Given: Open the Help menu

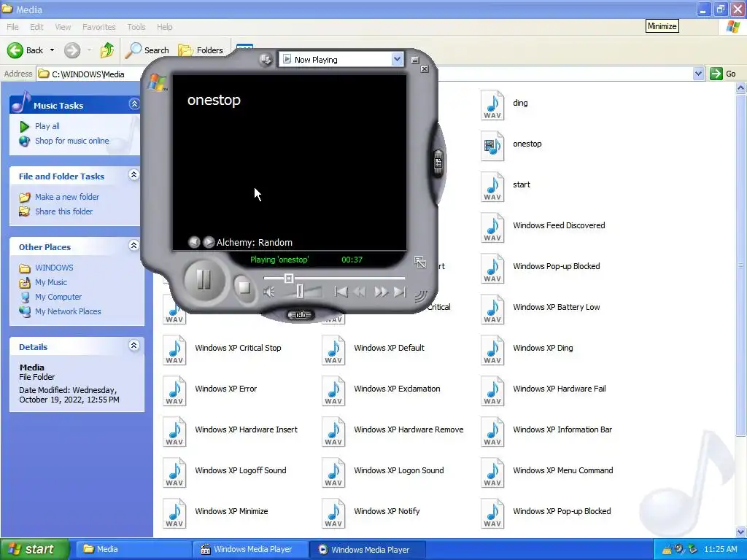Looking at the screenshot, I should click(164, 27).
